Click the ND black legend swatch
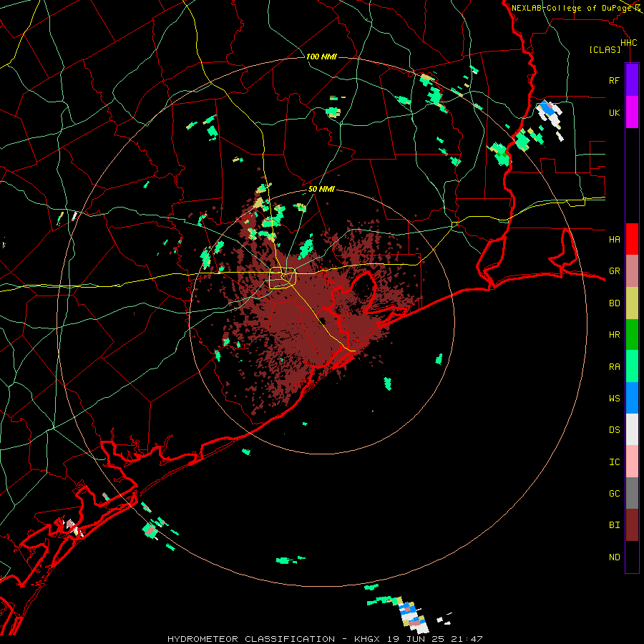 click(632, 557)
